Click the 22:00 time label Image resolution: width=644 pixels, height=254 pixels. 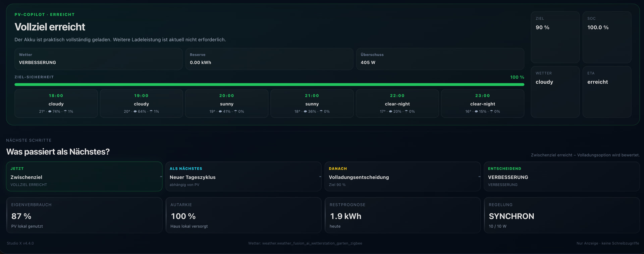point(397,96)
